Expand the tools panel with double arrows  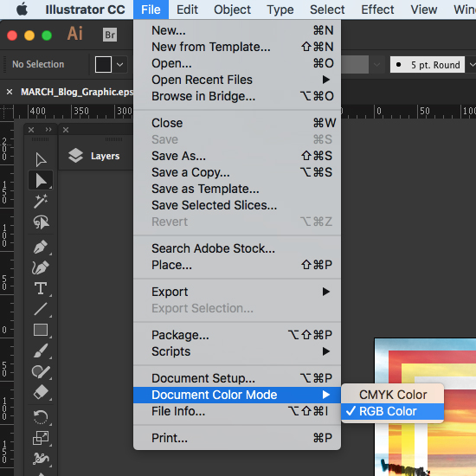pyautogui.click(x=48, y=130)
